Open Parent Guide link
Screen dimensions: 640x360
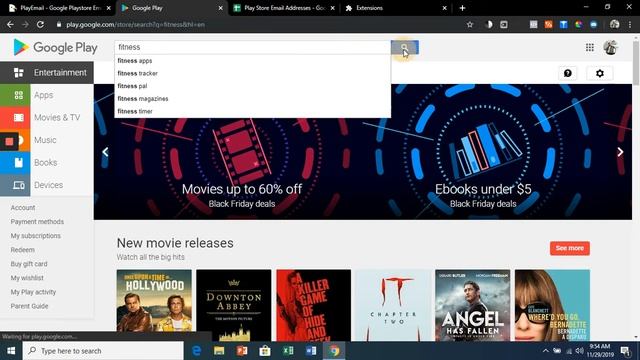(x=29, y=306)
